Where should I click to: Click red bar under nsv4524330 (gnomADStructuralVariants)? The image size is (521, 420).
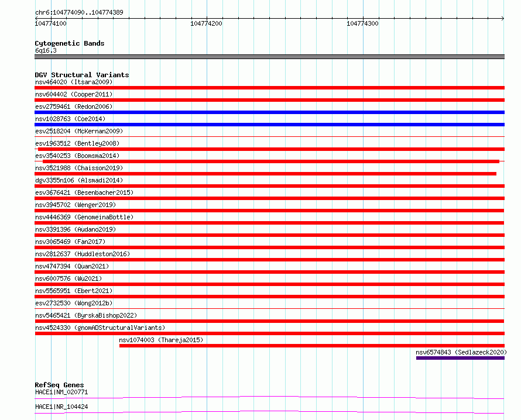tap(269, 333)
